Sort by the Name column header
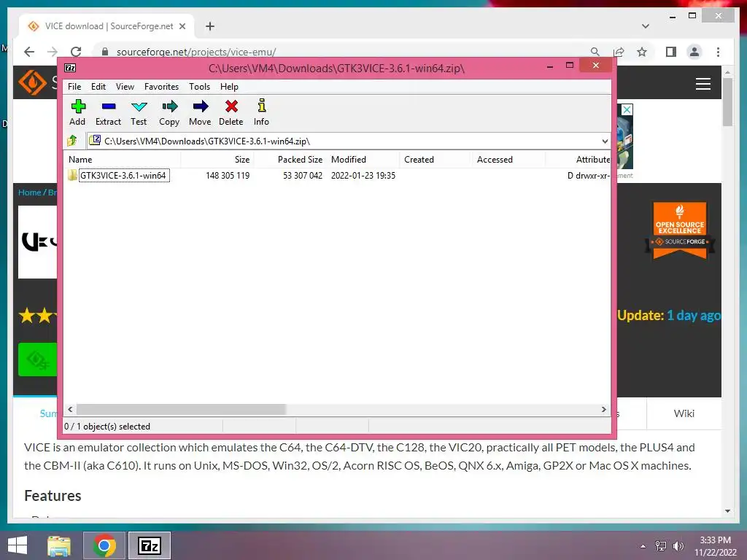The height and width of the screenshot is (560, 747). (x=122, y=160)
